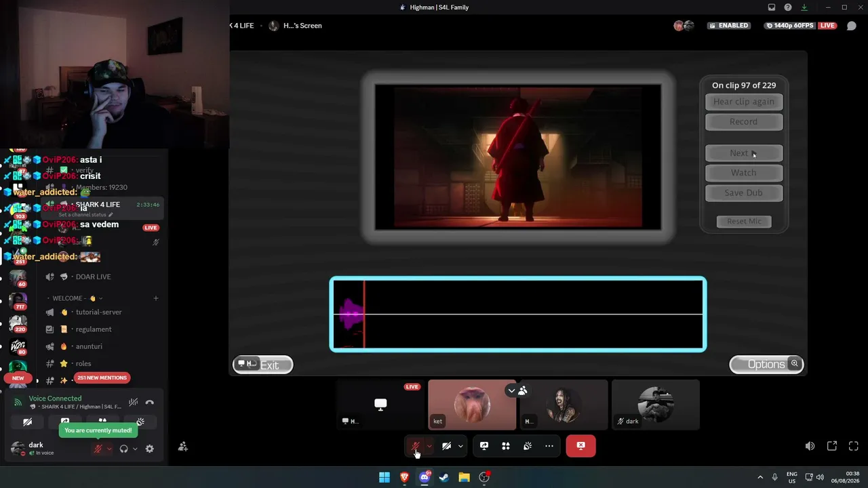
Task: Disconnect from the call with red button
Action: 581,446
